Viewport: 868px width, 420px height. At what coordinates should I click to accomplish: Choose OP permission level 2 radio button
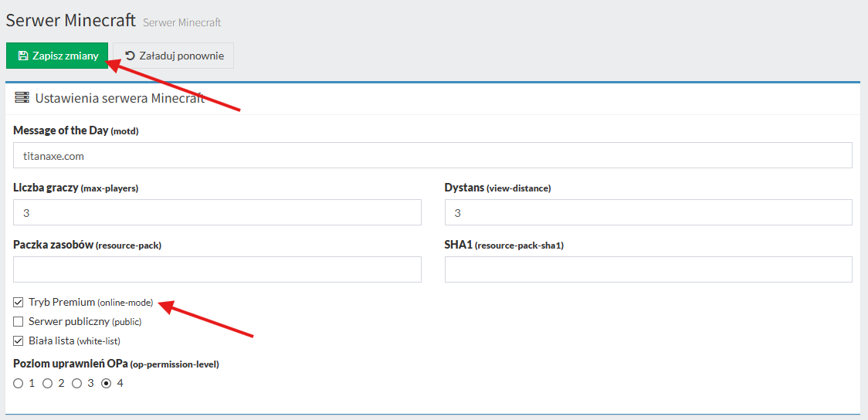(48, 383)
